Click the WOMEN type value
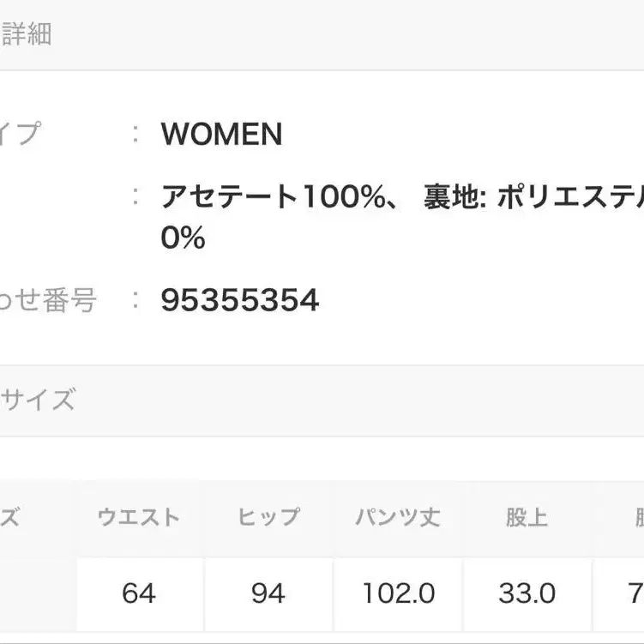Image resolution: width=644 pixels, height=644 pixels. [221, 134]
